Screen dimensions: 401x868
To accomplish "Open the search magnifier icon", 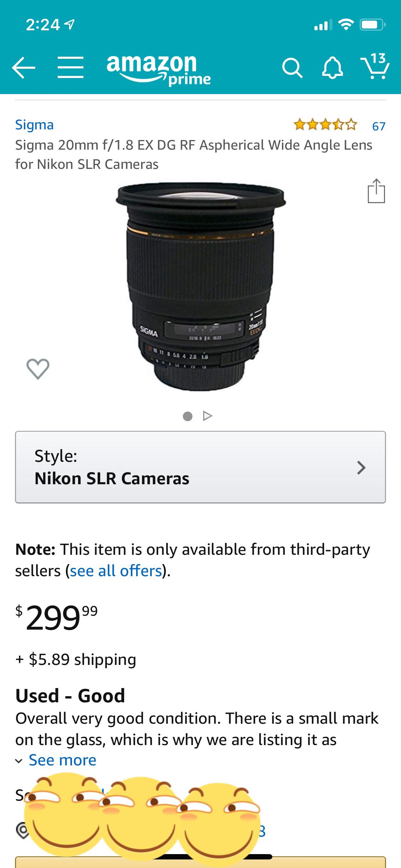I will (292, 68).
